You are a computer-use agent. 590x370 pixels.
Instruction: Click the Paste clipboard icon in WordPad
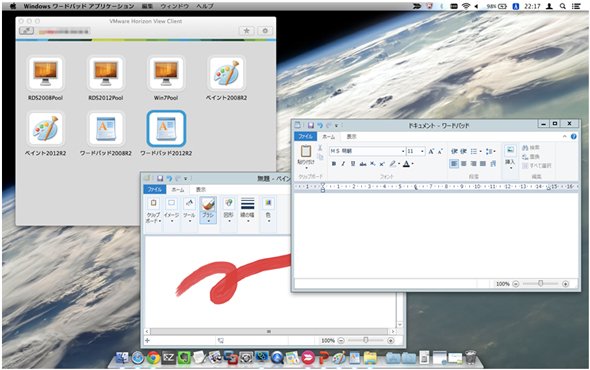306,151
